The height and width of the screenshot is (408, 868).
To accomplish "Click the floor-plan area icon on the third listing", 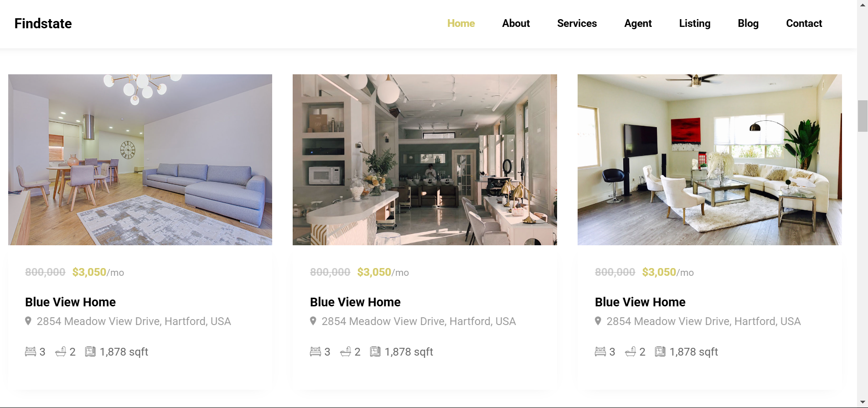I will (x=660, y=351).
